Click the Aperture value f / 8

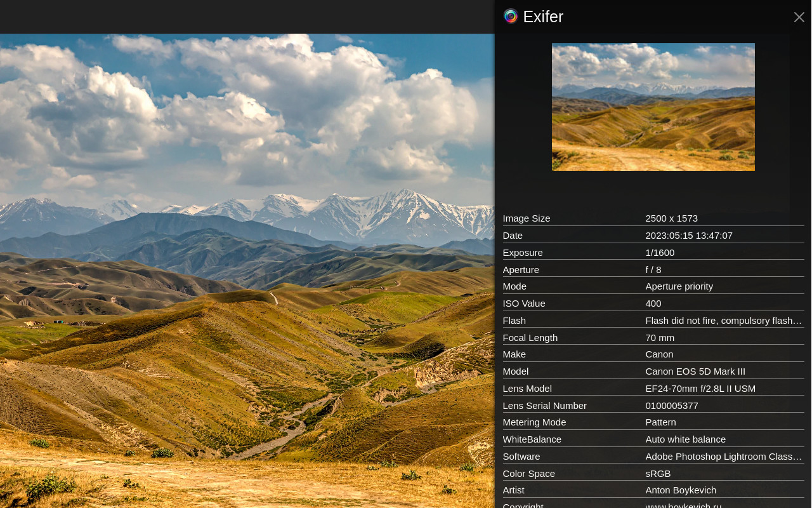click(653, 270)
